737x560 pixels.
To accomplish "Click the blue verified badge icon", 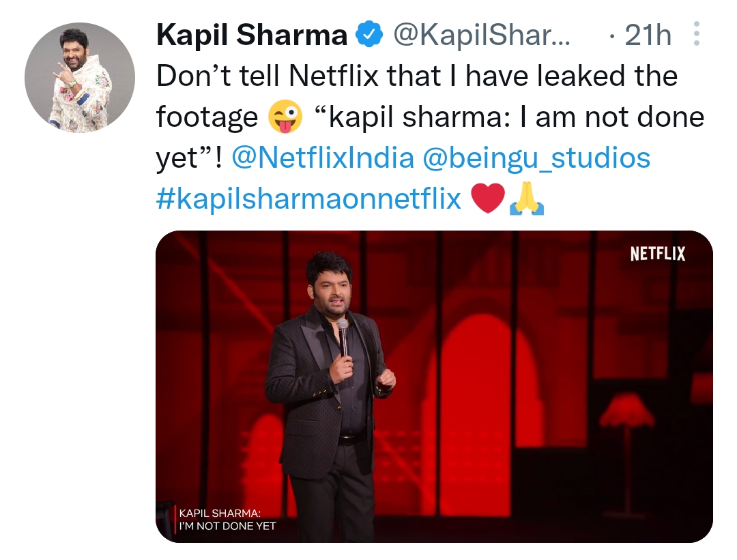I will tap(369, 33).
